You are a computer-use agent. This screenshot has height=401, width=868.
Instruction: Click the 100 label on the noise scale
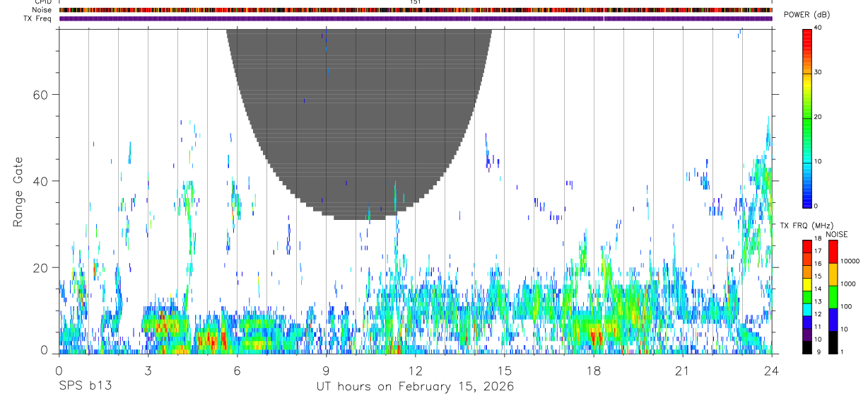pyautogui.click(x=846, y=306)
